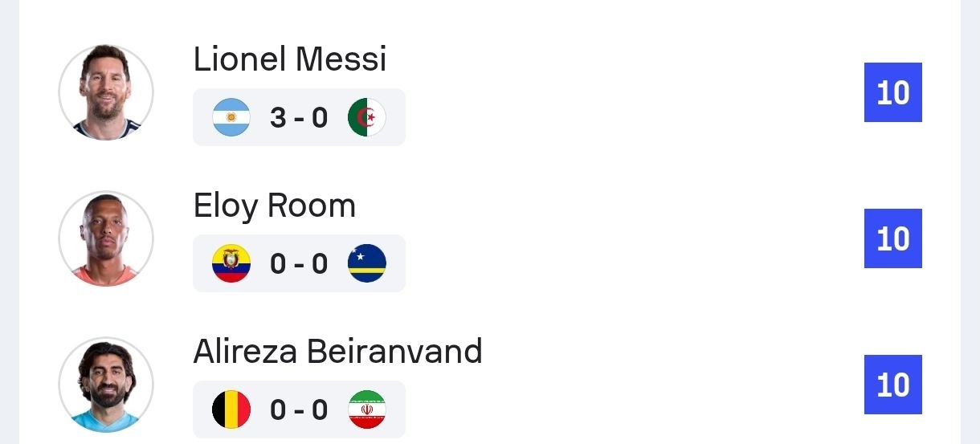Click the Ecuador flag icon
The width and height of the screenshot is (980, 444).
pyautogui.click(x=231, y=263)
